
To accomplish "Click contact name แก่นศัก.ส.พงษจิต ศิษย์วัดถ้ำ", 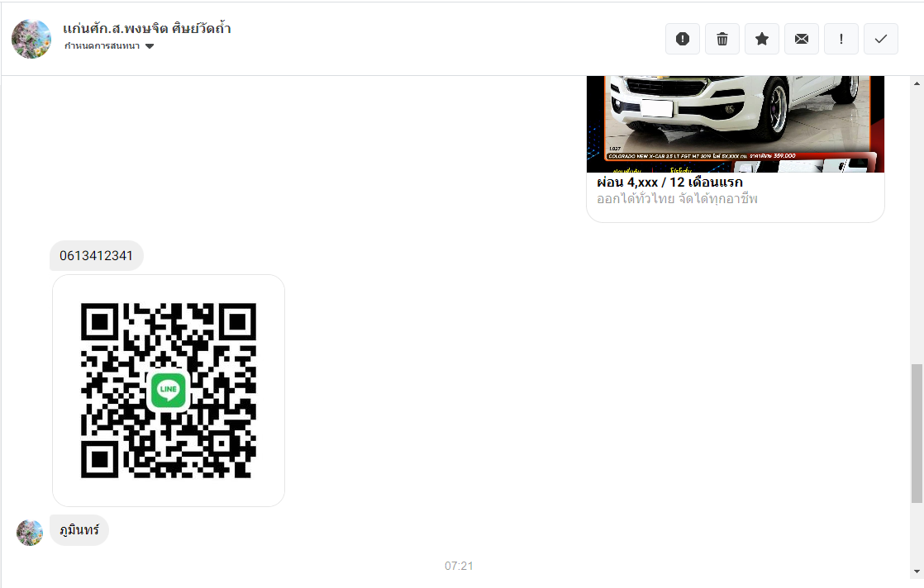I will tap(147, 28).
